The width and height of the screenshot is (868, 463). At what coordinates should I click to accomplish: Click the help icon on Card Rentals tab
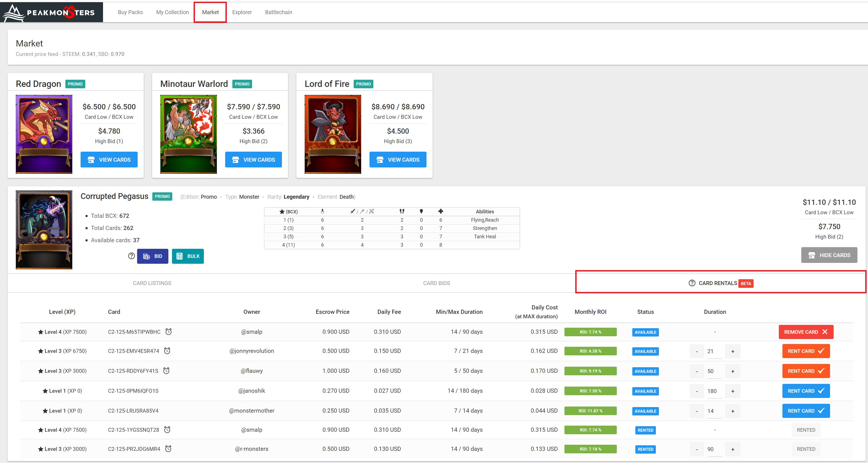tap(692, 283)
